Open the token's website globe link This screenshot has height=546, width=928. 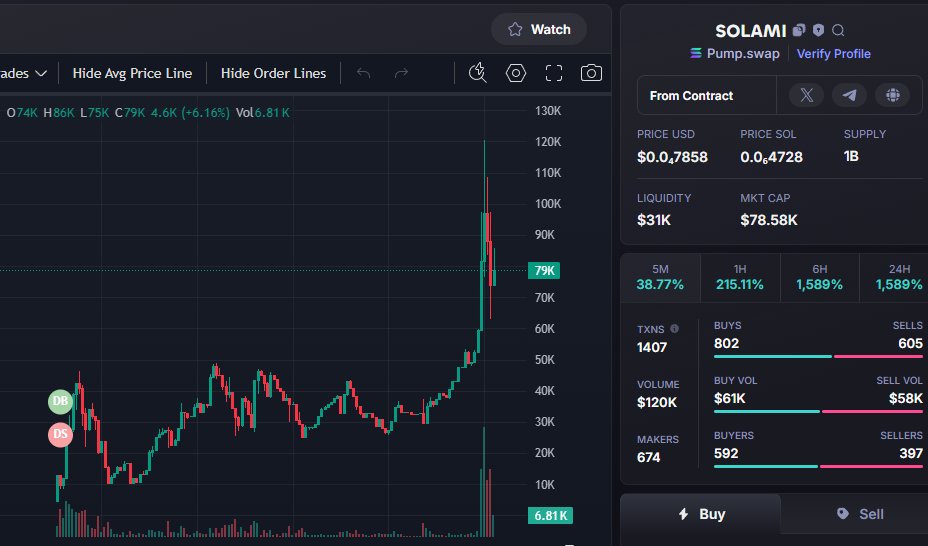pyautogui.click(x=892, y=95)
